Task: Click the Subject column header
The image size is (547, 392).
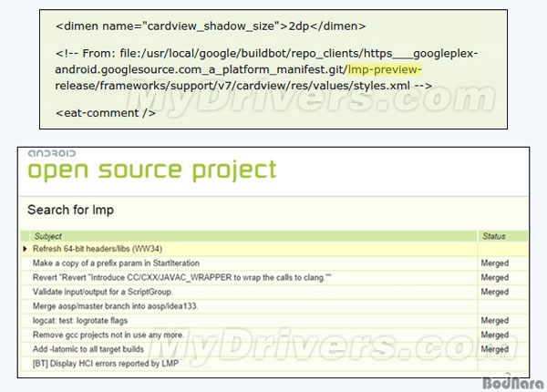Action: point(47,236)
